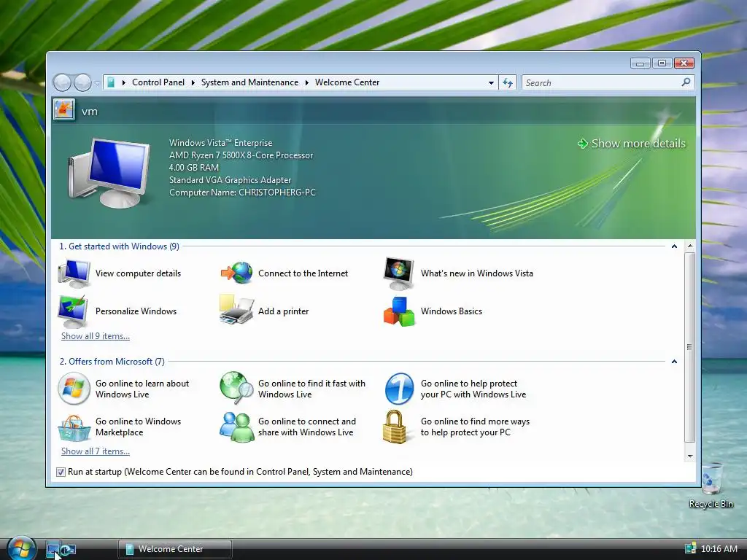This screenshot has width=747, height=560.
Task: Open the address bar history dropdown
Action: click(x=491, y=83)
